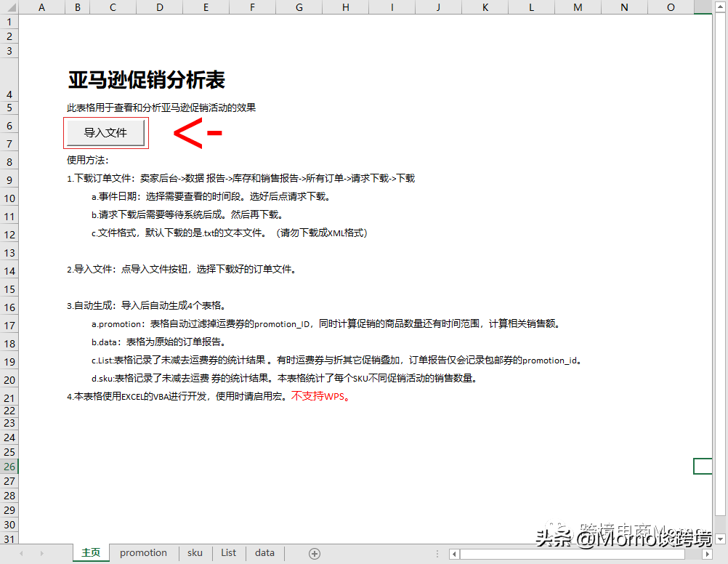
Task: Select the List sheet tab
Action: tap(228, 553)
